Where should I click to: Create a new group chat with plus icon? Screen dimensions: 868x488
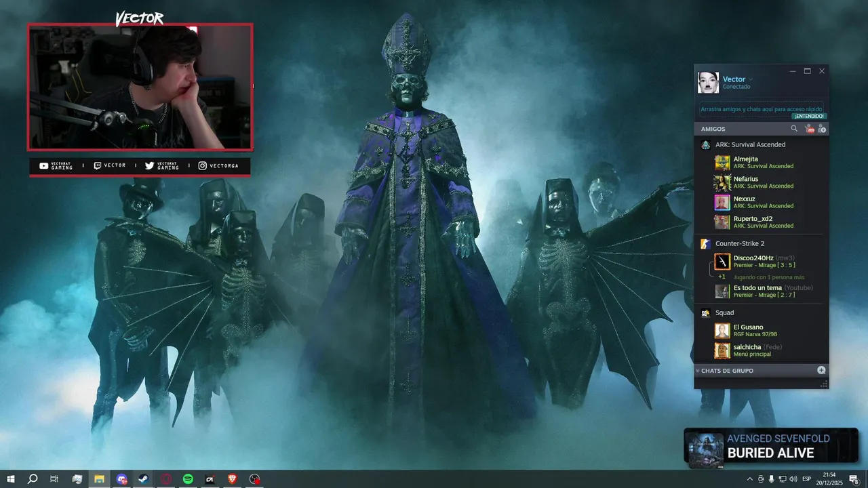pos(821,371)
